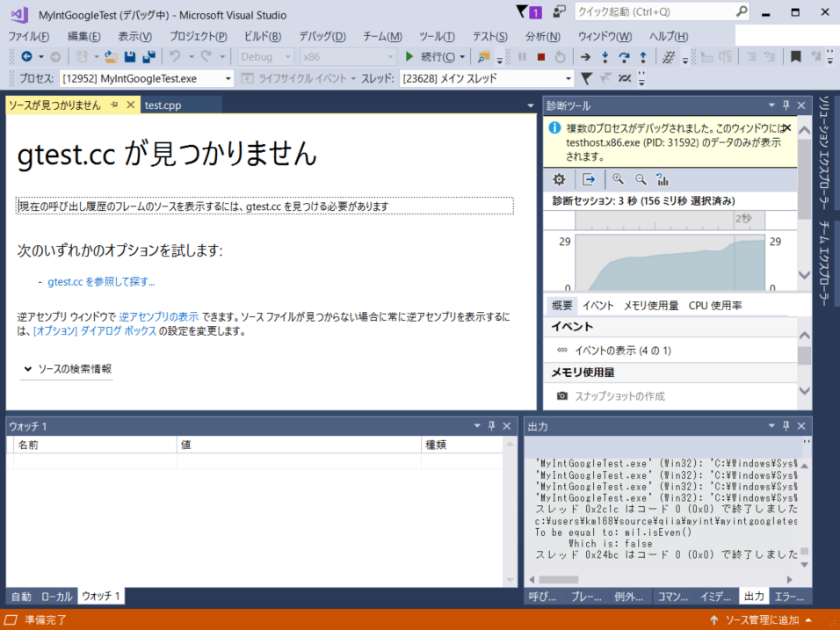
Task: Click the Show Next Statement arrow icon
Action: [585, 57]
